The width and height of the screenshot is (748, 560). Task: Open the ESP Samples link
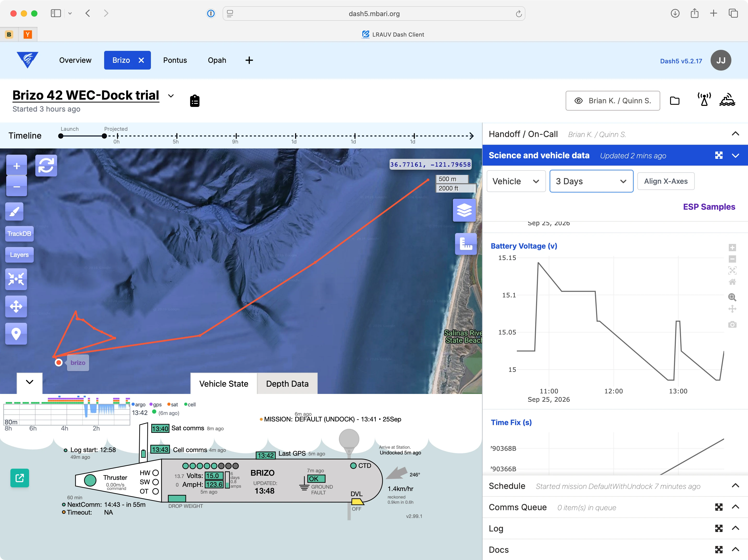pos(709,207)
